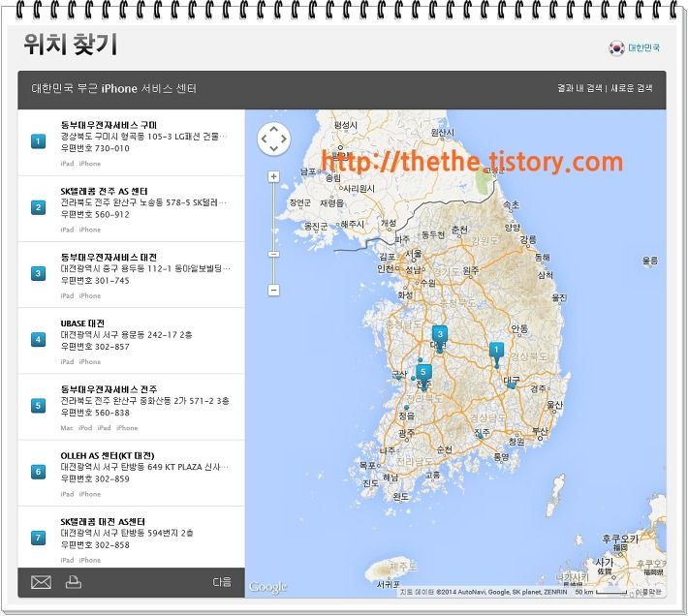This screenshot has height=616, width=688.
Task: Click the Google logo on the map
Action: click(x=267, y=588)
